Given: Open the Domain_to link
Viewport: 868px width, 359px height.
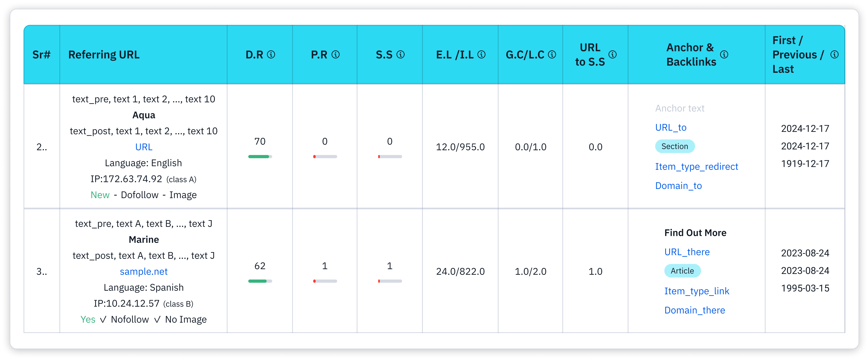Looking at the screenshot, I should point(678,186).
